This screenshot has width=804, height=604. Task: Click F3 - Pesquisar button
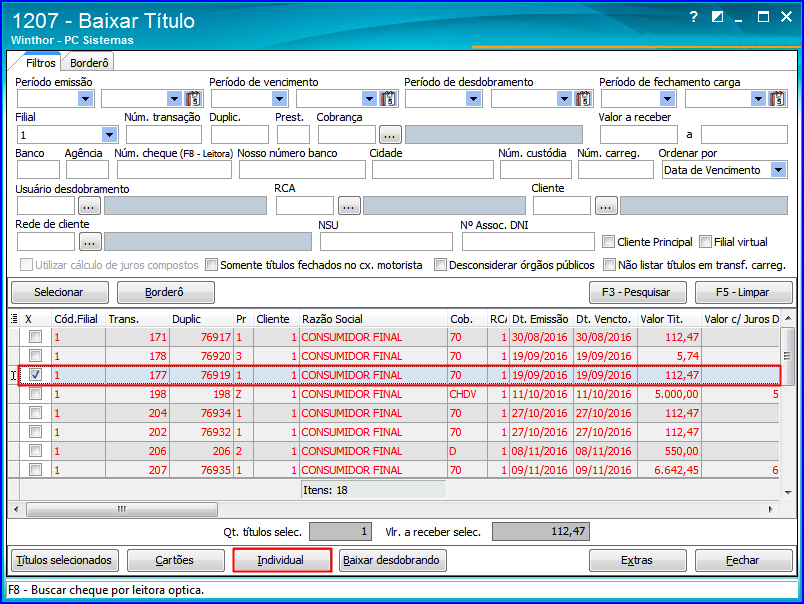637,292
